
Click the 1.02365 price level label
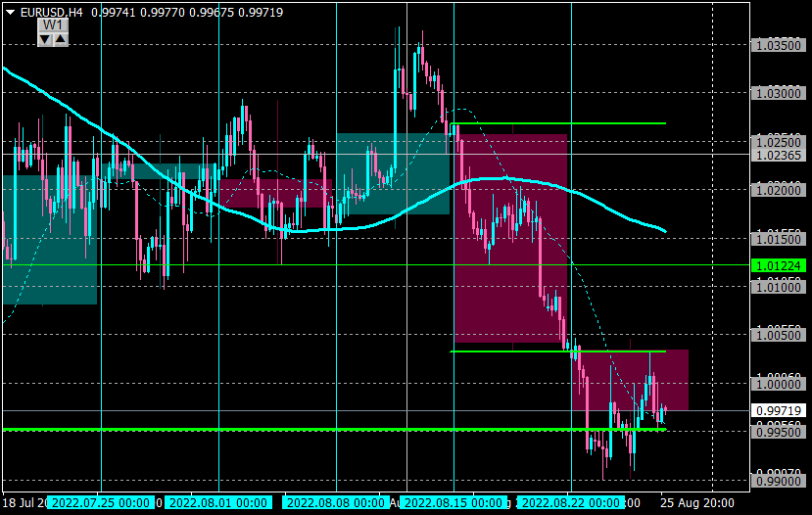[x=779, y=156]
